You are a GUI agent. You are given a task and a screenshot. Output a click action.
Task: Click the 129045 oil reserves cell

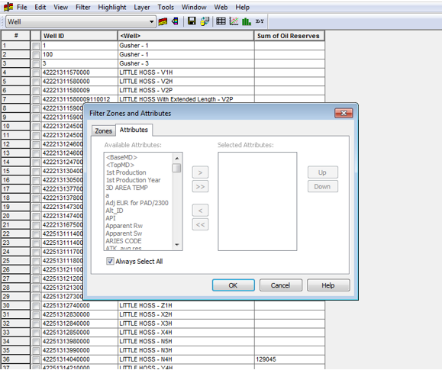click(289, 360)
